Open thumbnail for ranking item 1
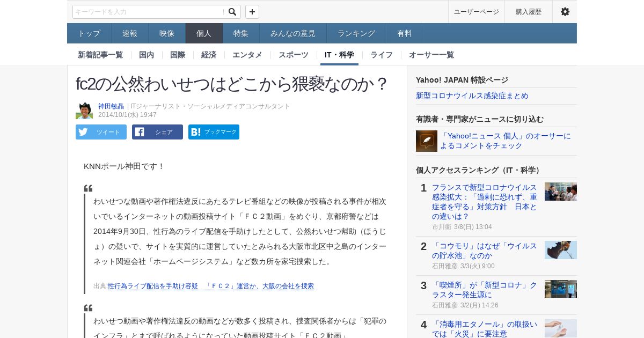 pyautogui.click(x=561, y=192)
